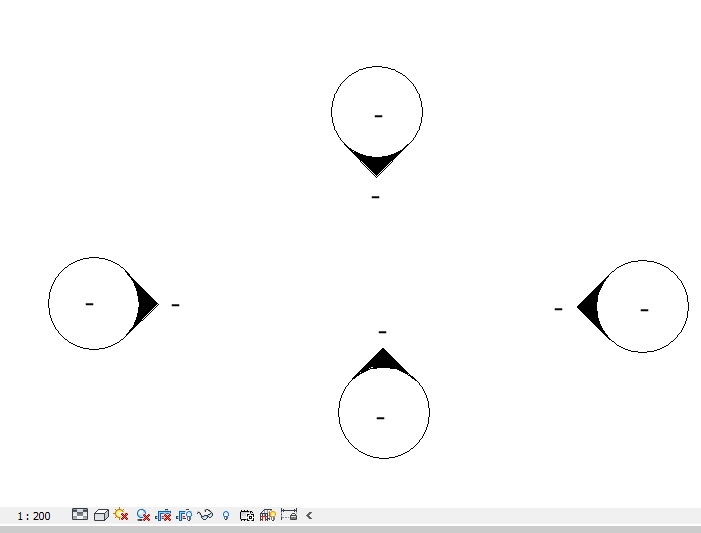Toggle Shadows on or off
The height and width of the screenshot is (533, 701).
click(144, 515)
